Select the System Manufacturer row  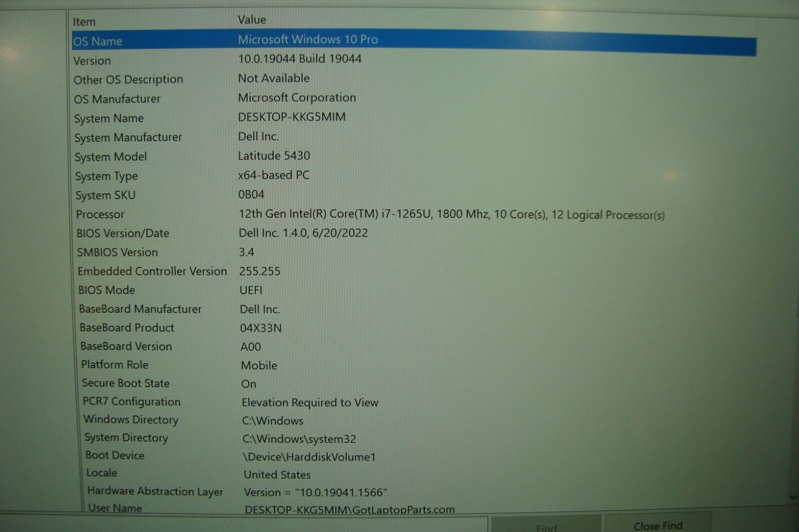pyautogui.click(x=413, y=137)
